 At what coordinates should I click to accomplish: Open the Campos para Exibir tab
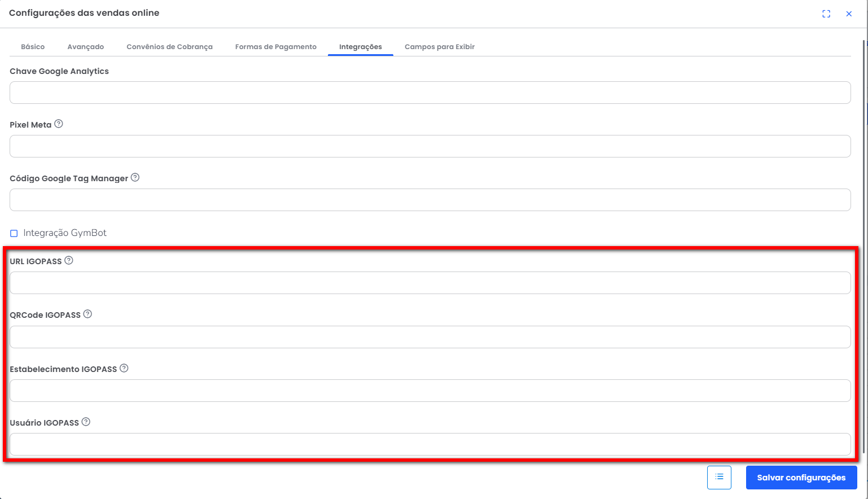coord(440,47)
